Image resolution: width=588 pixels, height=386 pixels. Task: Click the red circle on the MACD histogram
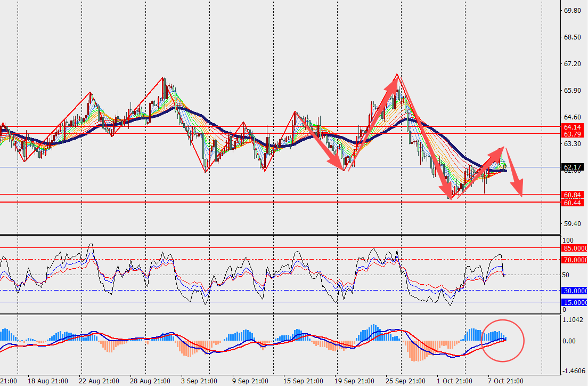[x=503, y=341]
